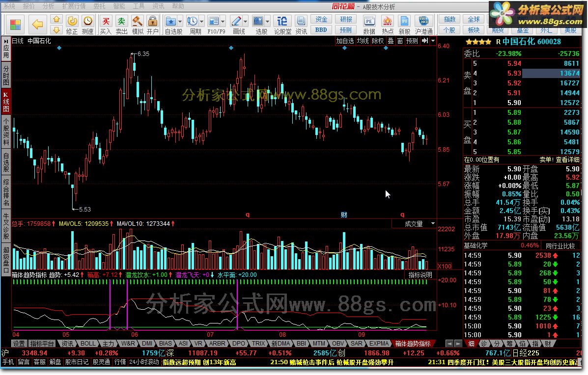This screenshot has height=375, width=588.
Task: Expand the 周期 period dropdown arrow
Action: point(202,22)
